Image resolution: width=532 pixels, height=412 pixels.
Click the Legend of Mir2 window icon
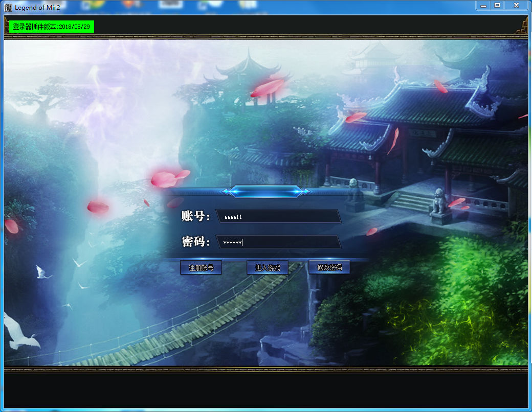point(8,7)
